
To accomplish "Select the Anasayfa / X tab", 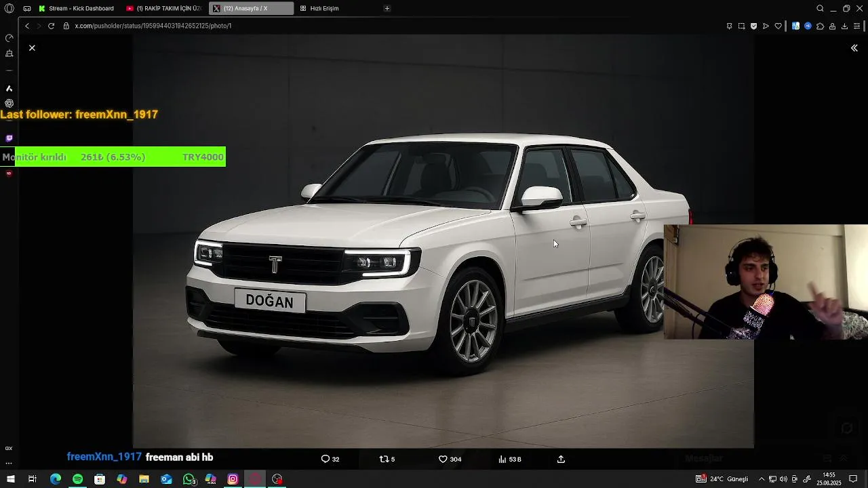I will click(251, 8).
